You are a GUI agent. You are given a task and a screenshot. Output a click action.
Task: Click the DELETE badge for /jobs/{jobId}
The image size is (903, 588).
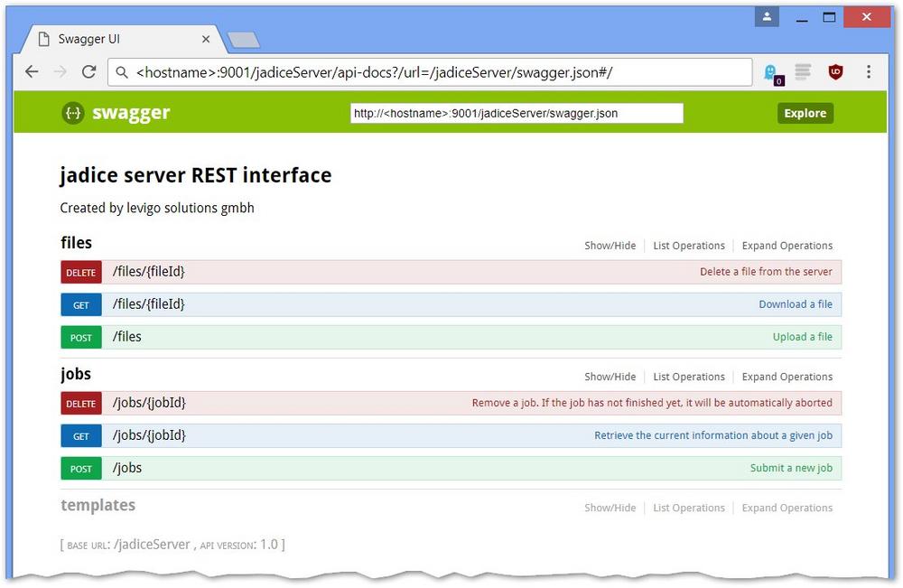(x=81, y=404)
